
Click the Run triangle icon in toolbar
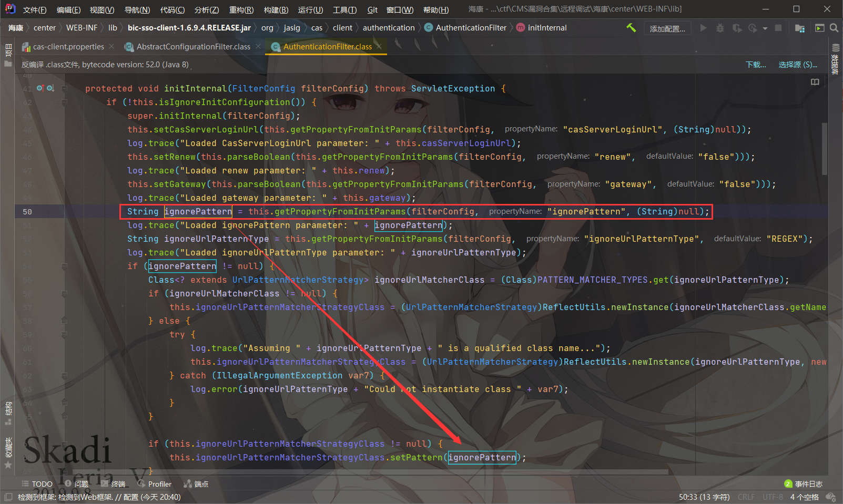703,28
